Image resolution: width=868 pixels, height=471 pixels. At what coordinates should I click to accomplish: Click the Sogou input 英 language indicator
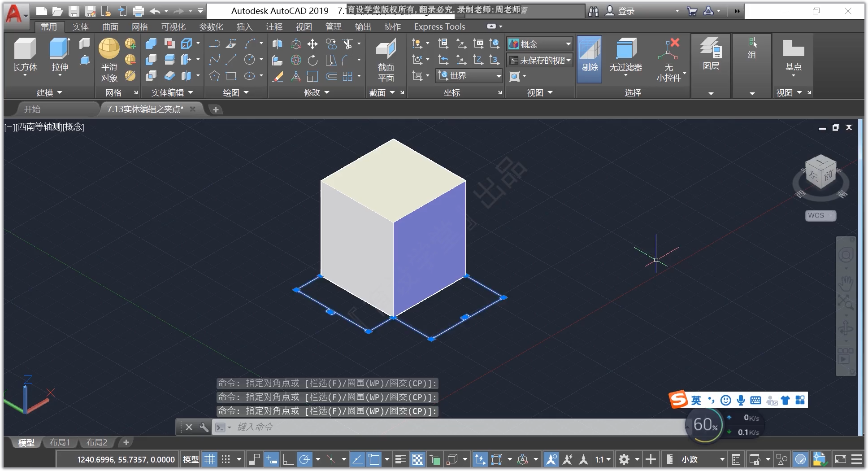coord(696,400)
